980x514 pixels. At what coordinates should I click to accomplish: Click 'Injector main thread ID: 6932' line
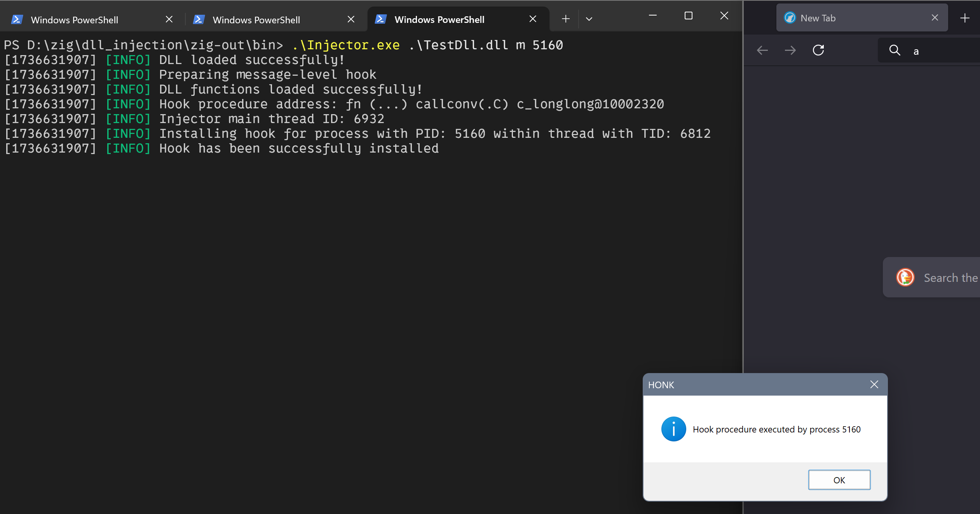(x=272, y=119)
